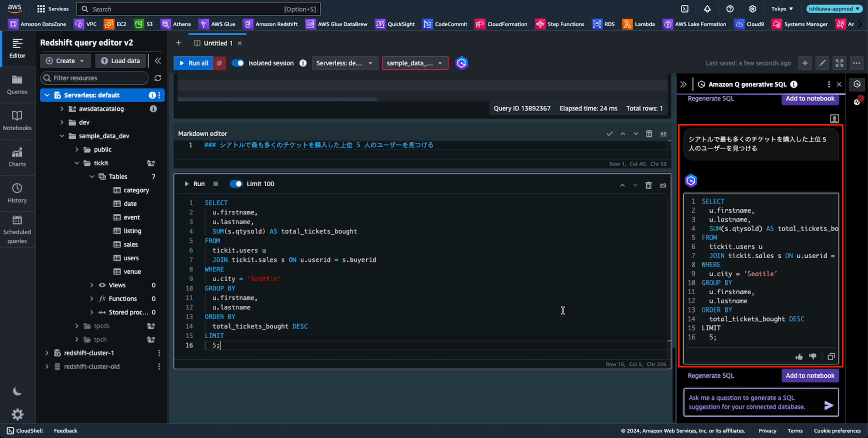Open the notifications bell in top bar
This screenshot has height=438, width=868.
click(x=707, y=9)
